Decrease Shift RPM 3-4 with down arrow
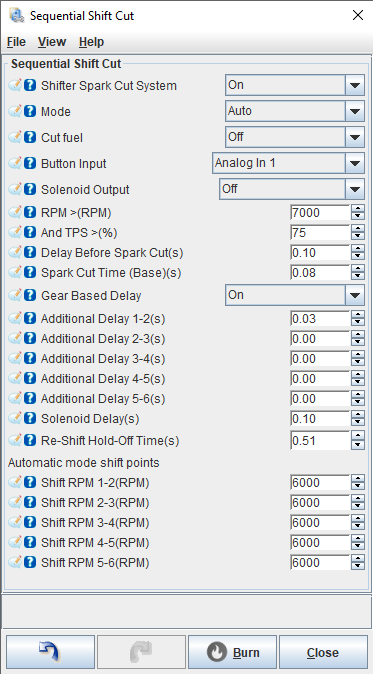This screenshot has height=674, width=373. (358, 527)
